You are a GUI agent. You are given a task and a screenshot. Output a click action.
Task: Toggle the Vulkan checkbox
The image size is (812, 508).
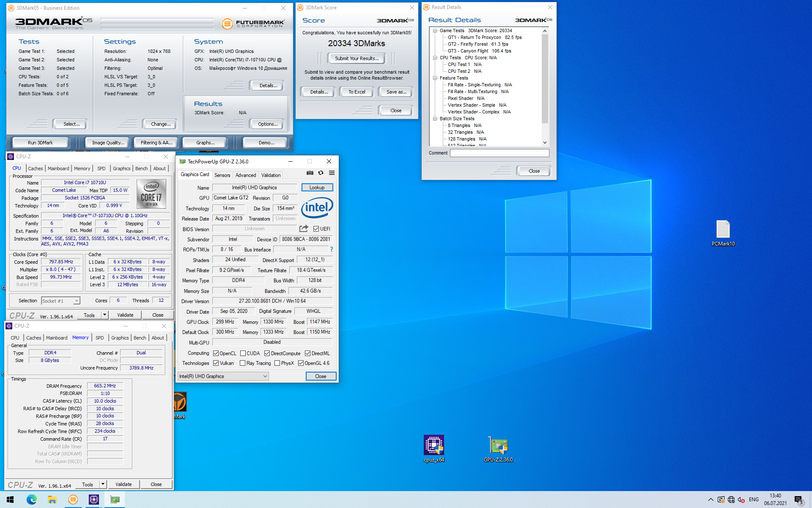click(x=216, y=363)
